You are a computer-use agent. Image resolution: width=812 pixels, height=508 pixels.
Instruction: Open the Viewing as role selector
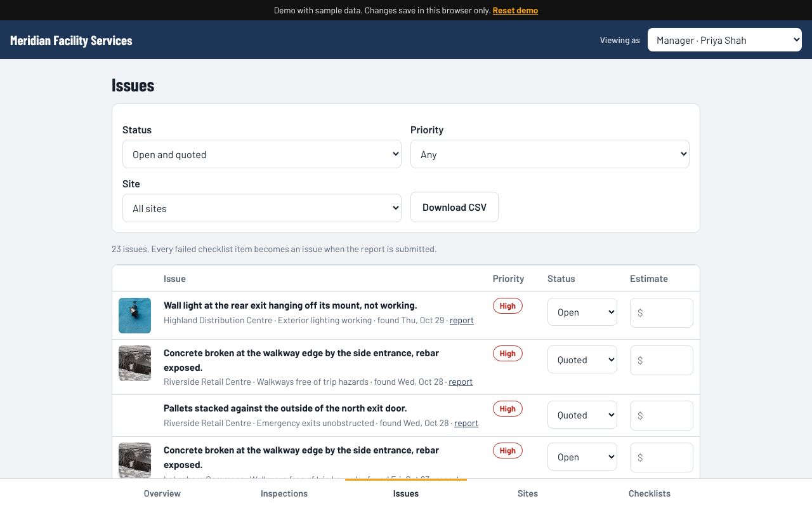click(x=725, y=40)
